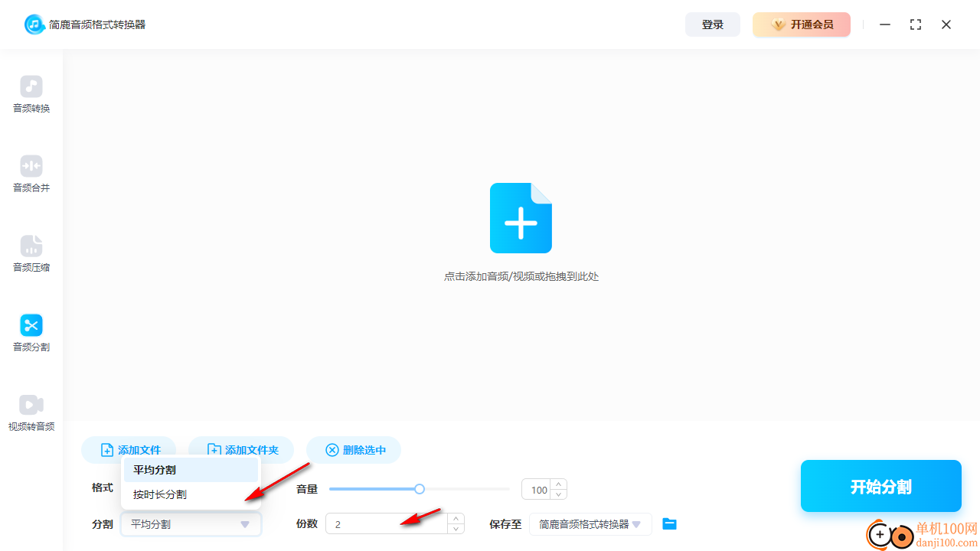The height and width of the screenshot is (551, 980).
Task: Click the 点击添加音频/视频或拖拽到此处 hint text
Action: click(x=521, y=276)
